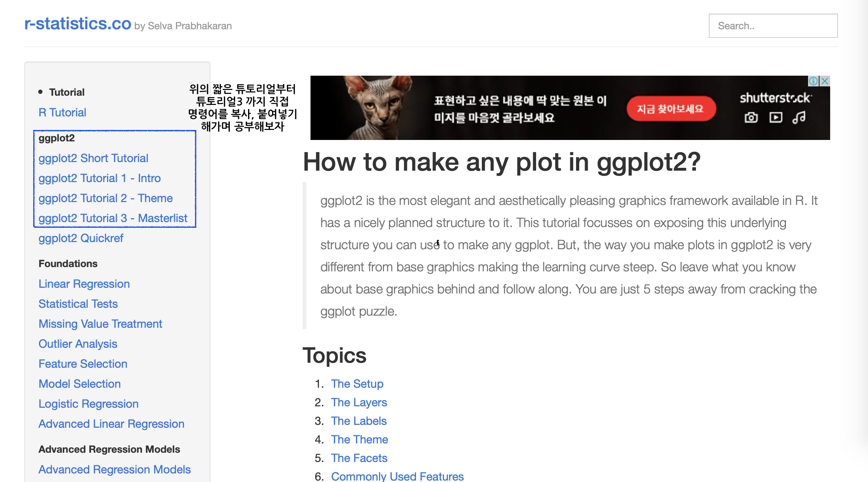Open ggplot2 Tutorial 3 - Masterlist
The image size is (868, 482).
tap(113, 218)
